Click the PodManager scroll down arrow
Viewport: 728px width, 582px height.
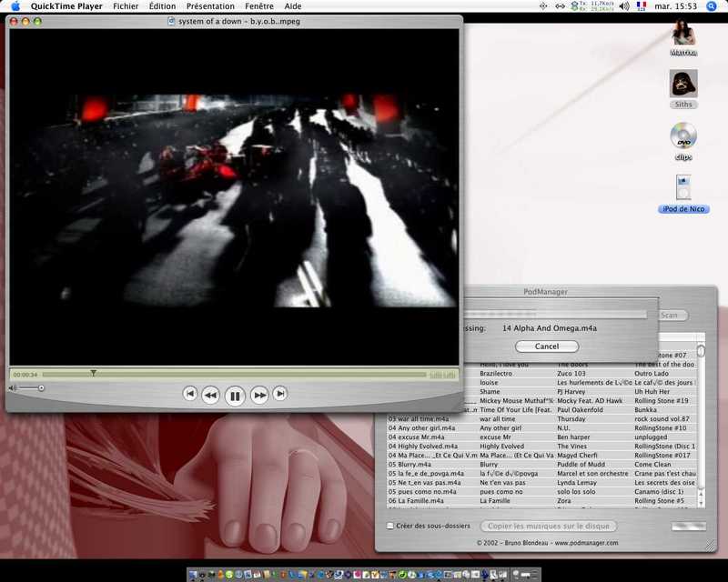[x=701, y=503]
